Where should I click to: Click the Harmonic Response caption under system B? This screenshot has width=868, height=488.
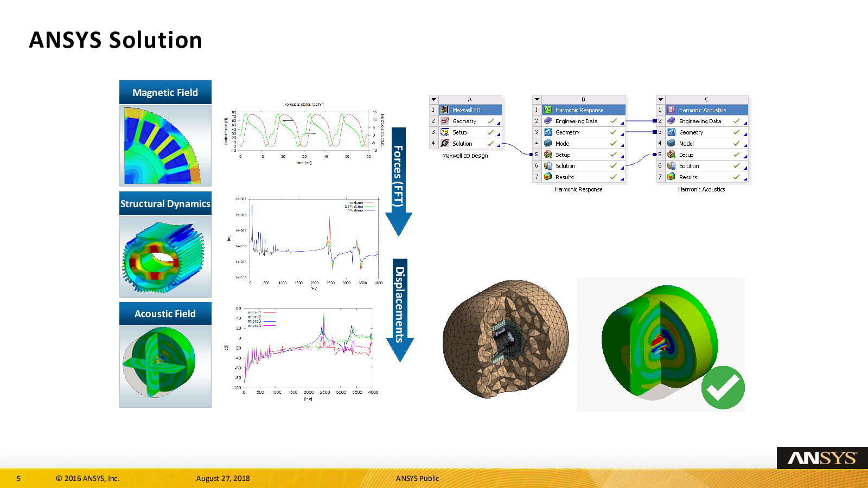578,189
